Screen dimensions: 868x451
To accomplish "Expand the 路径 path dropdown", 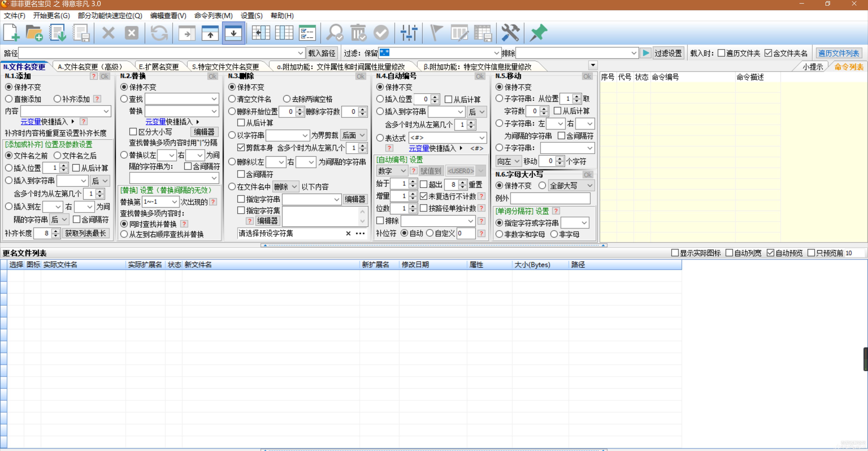I will coord(300,53).
